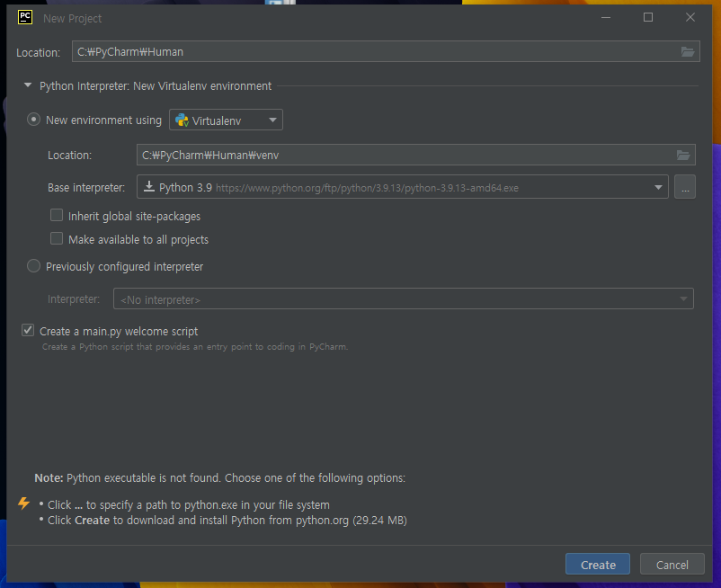Viewport: 721px width, 588px height.
Task: Select New environment using radio button
Action: click(x=33, y=120)
